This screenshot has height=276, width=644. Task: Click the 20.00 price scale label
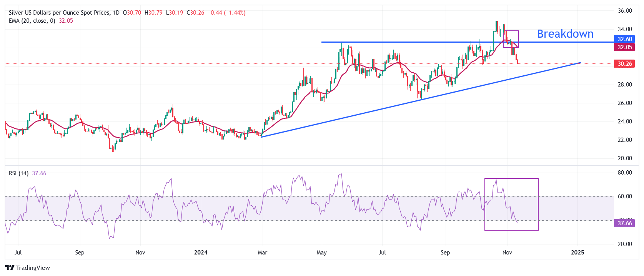(x=625, y=158)
